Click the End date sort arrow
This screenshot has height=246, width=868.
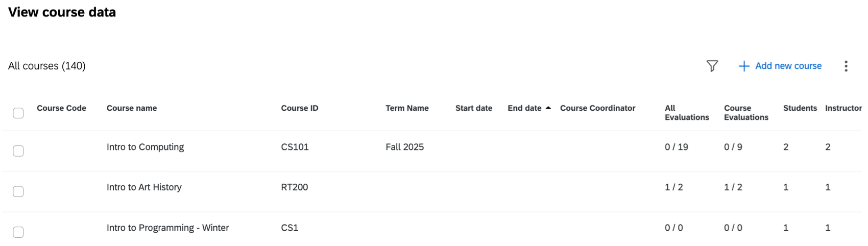tap(548, 108)
